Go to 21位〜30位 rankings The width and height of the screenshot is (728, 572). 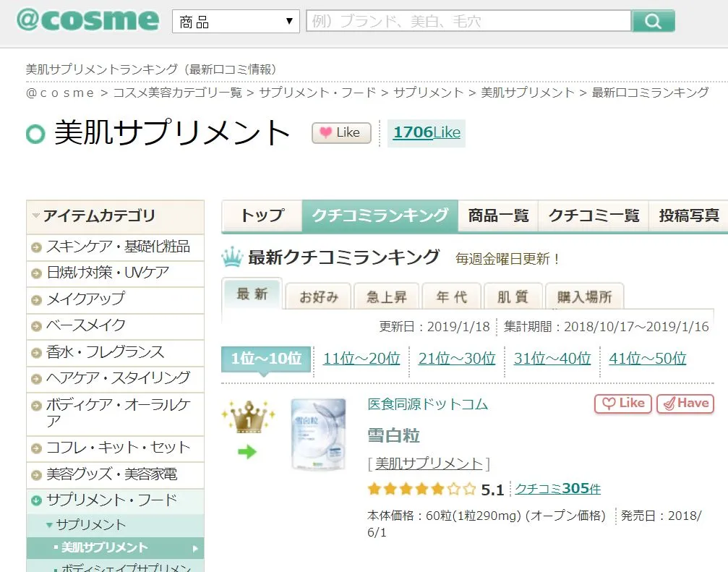click(x=457, y=359)
